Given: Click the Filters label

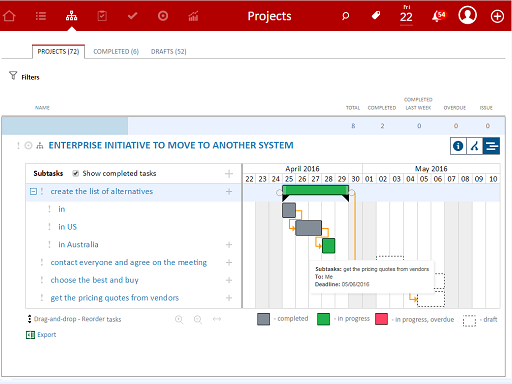Looking at the screenshot, I should click(x=30, y=77).
